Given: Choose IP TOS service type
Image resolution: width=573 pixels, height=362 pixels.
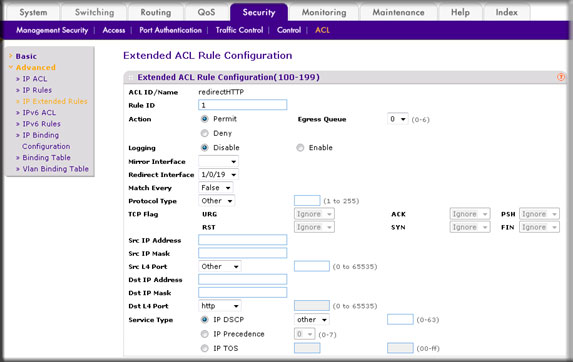Looking at the screenshot, I should coord(205,348).
